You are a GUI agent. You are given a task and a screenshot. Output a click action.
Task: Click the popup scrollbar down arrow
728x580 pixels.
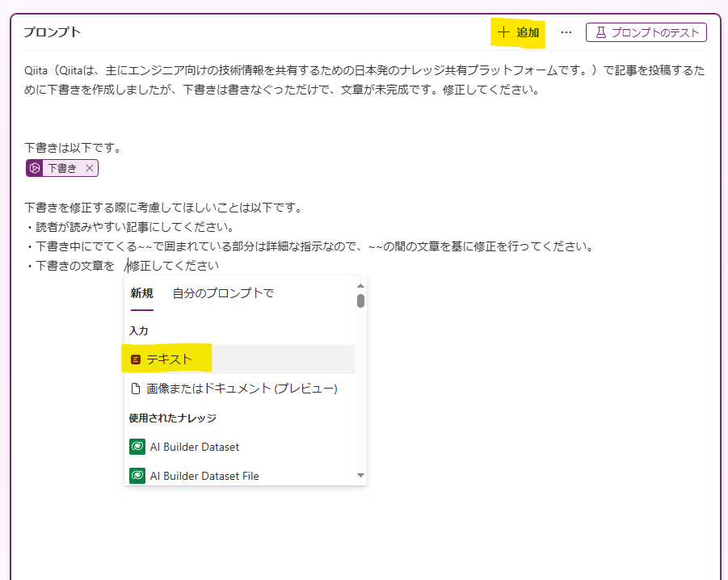[x=360, y=475]
